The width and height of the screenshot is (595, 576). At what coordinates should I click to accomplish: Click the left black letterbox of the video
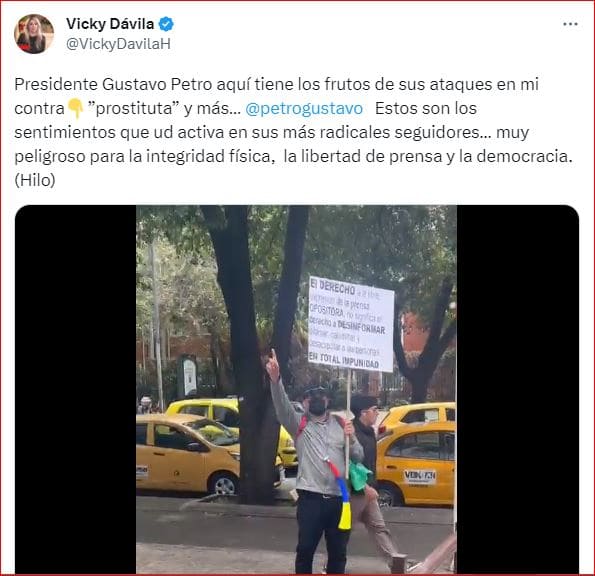click(x=76, y=389)
